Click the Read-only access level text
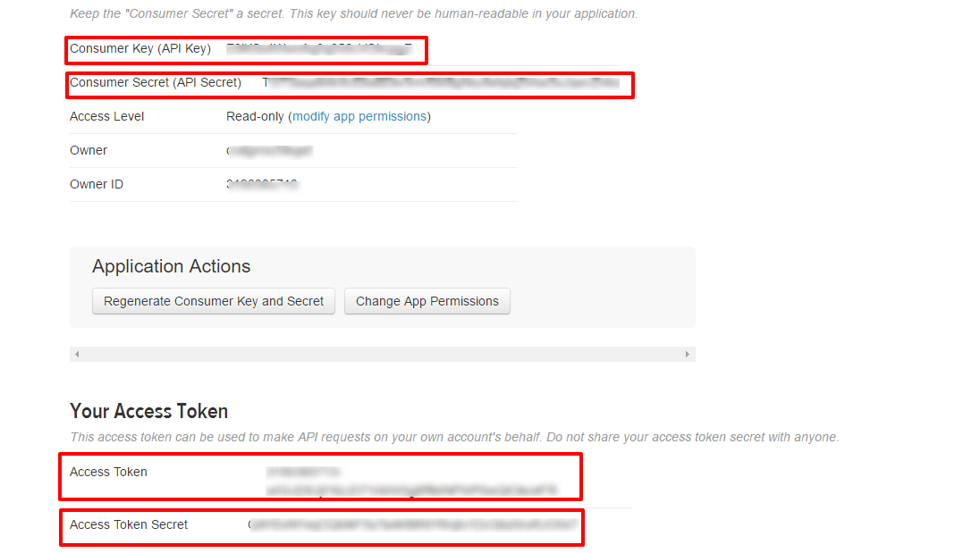Screen dimensions: 980x553 [255, 116]
